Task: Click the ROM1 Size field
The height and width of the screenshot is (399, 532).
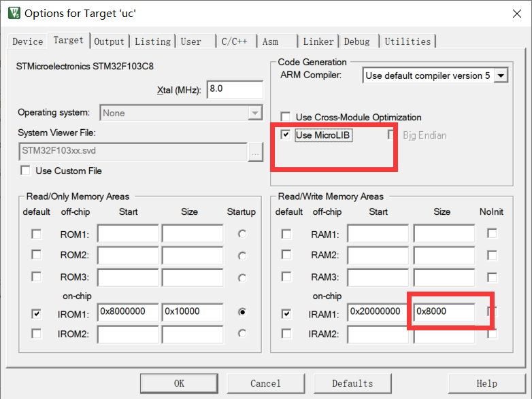Action: tap(193, 233)
